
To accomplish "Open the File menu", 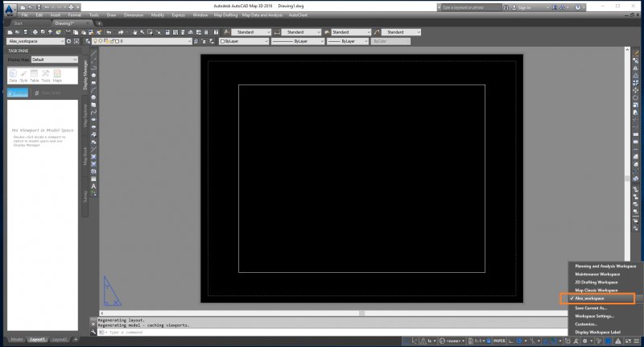I will (x=25, y=15).
